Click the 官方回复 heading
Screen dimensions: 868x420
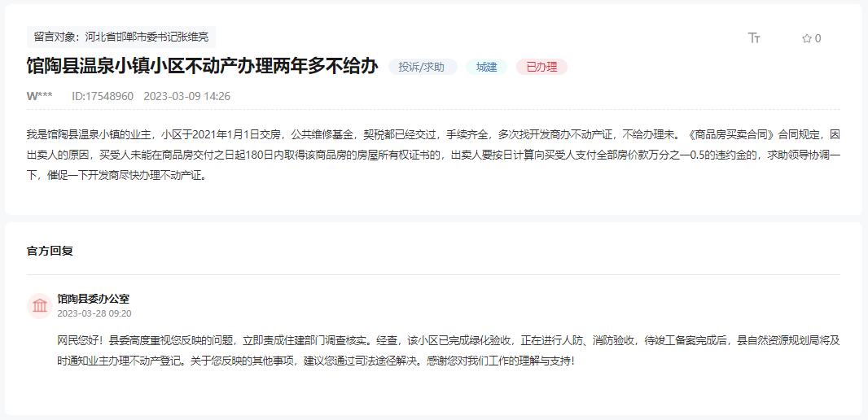coord(50,251)
